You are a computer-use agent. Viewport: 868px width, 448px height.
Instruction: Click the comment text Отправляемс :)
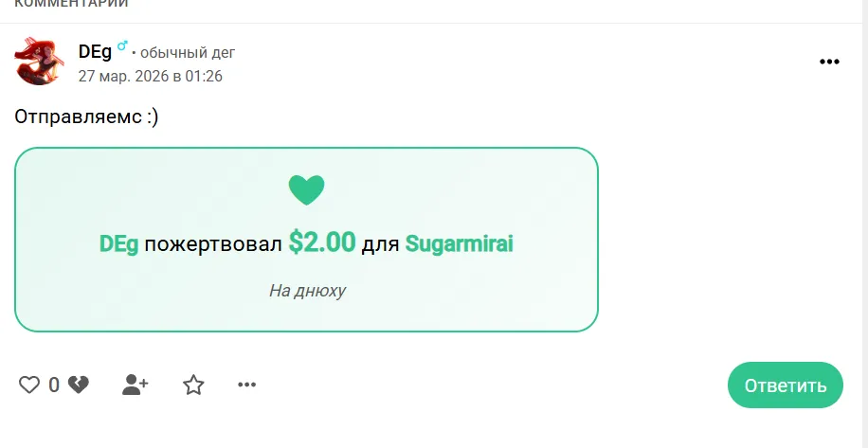pos(86,117)
